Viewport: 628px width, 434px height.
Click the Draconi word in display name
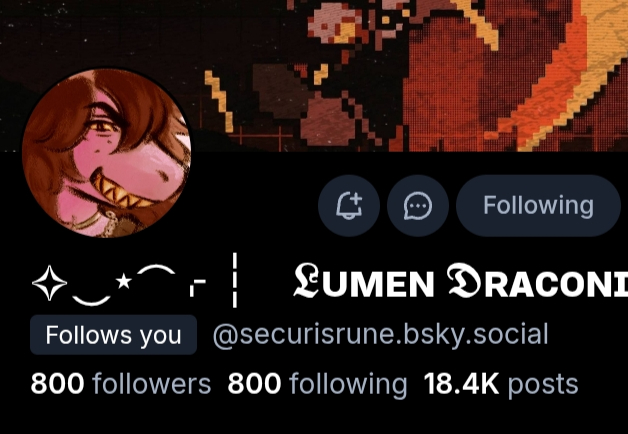[537, 281]
